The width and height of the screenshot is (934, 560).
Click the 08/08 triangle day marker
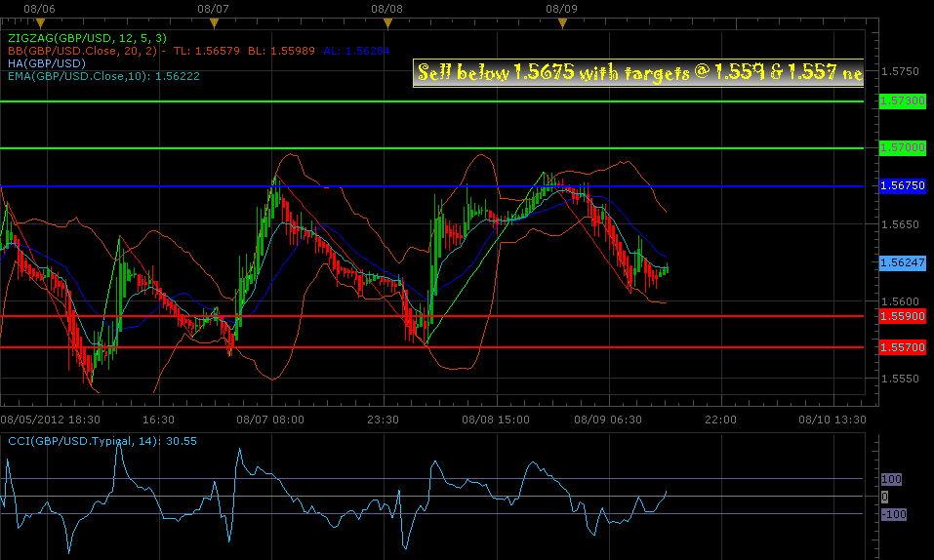click(x=387, y=23)
